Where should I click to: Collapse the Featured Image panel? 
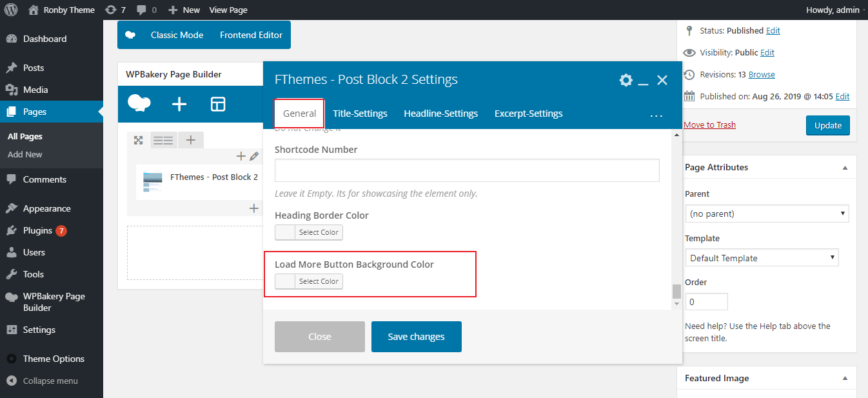tap(845, 379)
